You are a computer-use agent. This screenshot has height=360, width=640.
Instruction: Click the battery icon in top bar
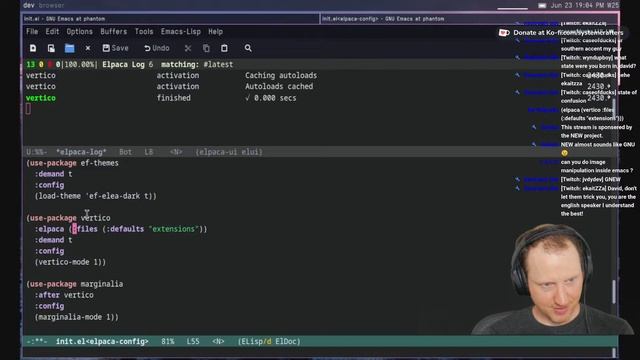[x=542, y=5]
